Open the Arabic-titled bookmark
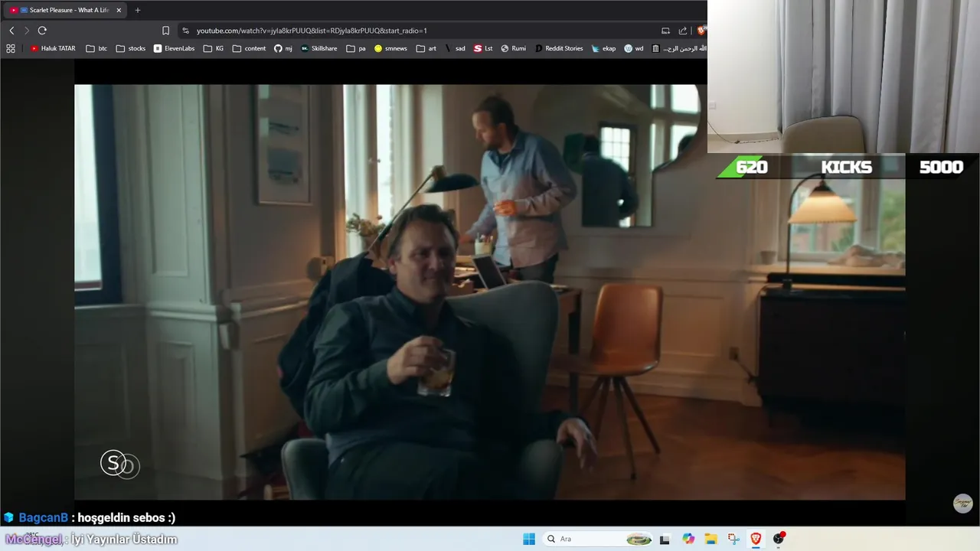Image resolution: width=980 pixels, height=551 pixels. pyautogui.click(x=678, y=48)
